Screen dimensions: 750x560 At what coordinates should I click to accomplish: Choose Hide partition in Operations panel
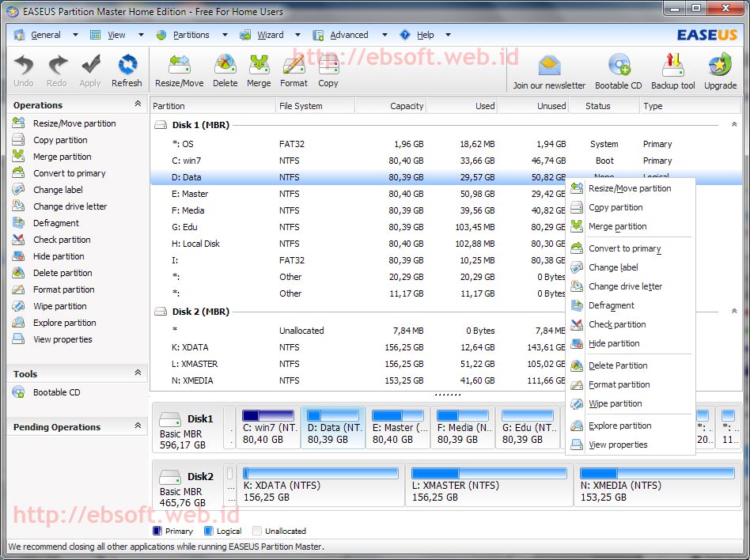[x=48, y=256]
